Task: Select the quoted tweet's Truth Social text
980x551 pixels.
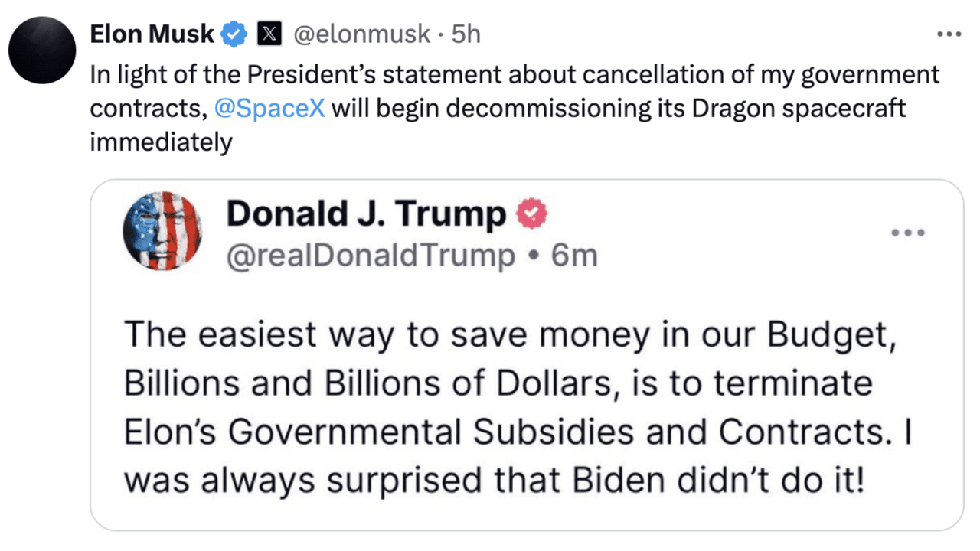Action: pyautogui.click(x=505, y=406)
